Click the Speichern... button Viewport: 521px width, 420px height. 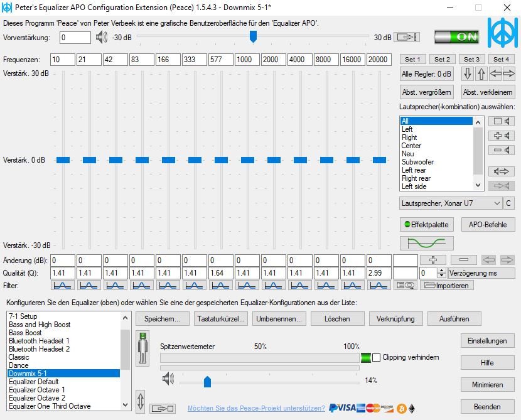coord(163,319)
